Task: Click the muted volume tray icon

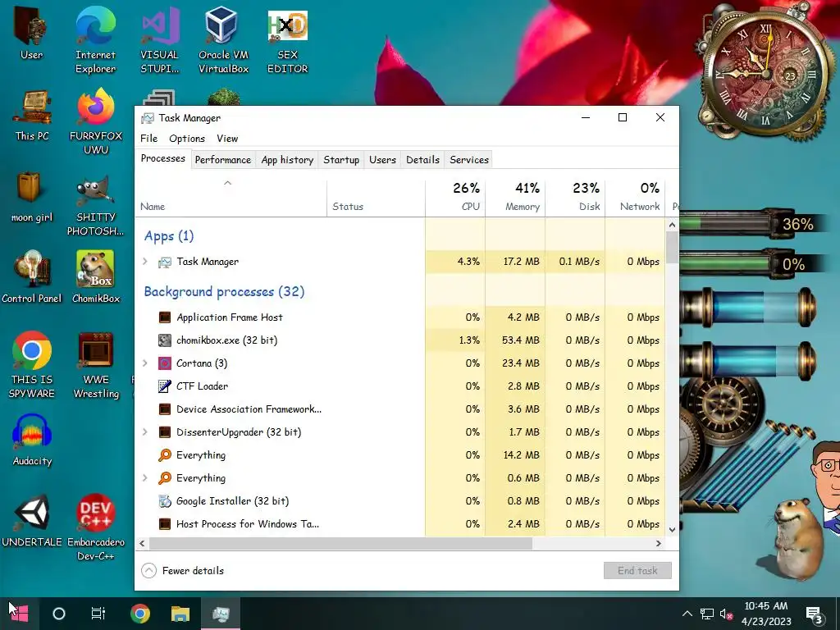Action: [x=726, y=614]
